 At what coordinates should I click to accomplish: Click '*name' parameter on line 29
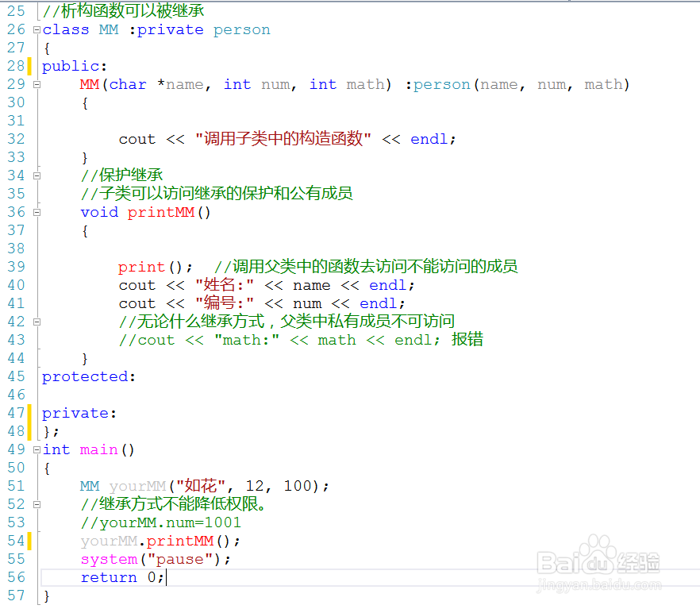[181, 84]
